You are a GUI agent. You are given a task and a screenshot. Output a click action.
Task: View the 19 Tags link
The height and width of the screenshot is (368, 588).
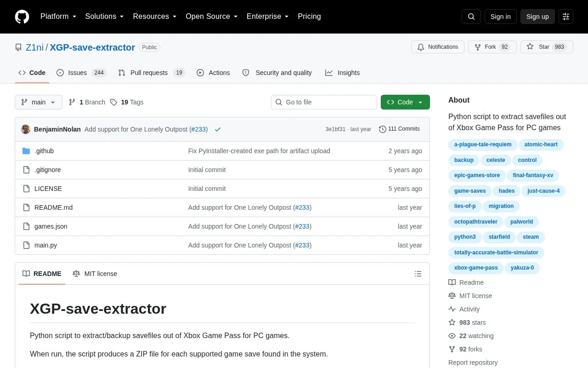tap(127, 102)
